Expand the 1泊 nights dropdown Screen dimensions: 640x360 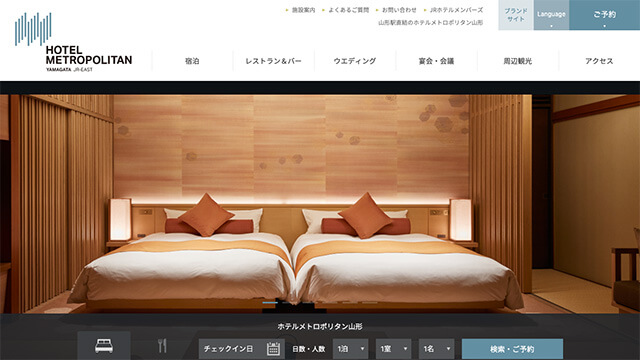[351, 349]
